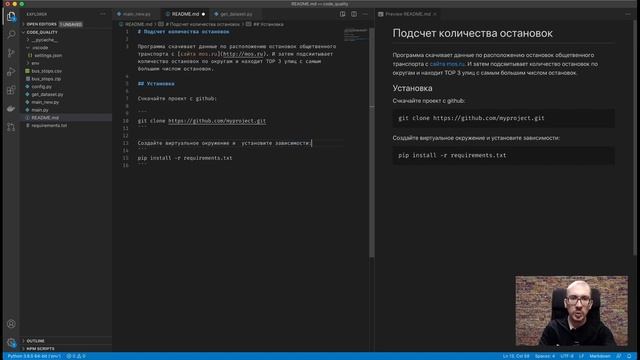The image size is (640, 360).
Task: Open main.py in the file tree
Action: click(x=40, y=110)
